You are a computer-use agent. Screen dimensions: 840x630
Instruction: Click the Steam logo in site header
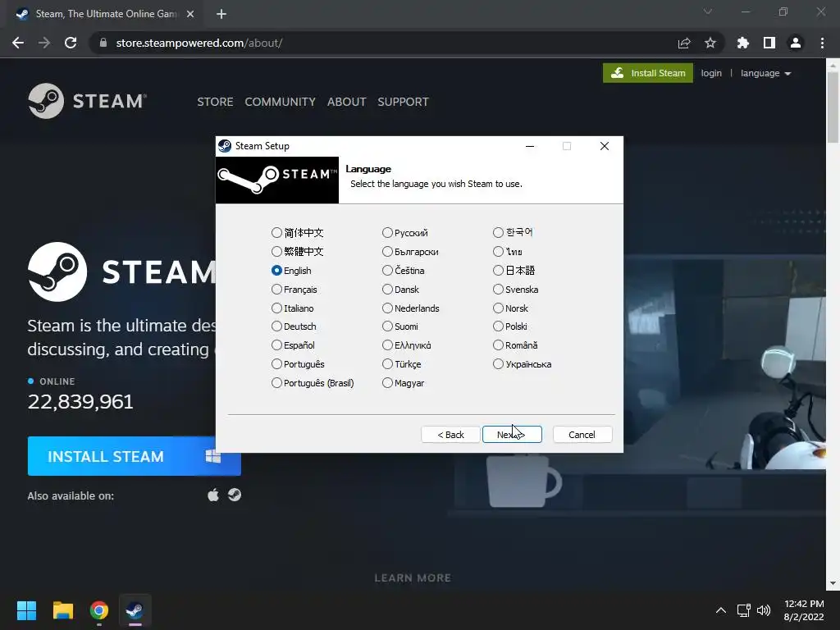(87, 101)
